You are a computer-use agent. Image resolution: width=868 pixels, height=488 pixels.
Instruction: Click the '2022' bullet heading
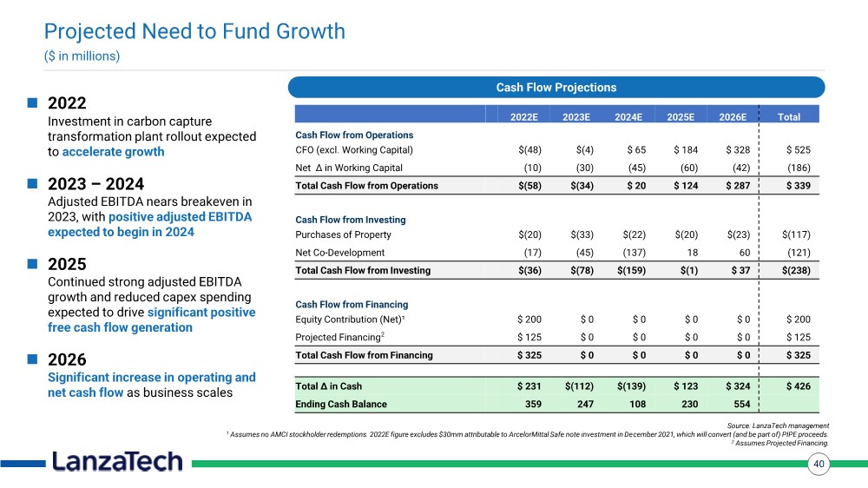click(x=67, y=103)
